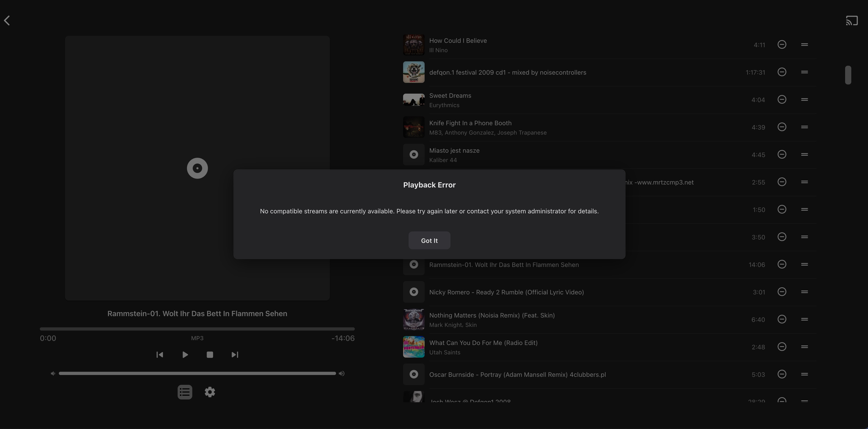Toggle the playlist queue view
This screenshot has width=868, height=429.
click(185, 392)
